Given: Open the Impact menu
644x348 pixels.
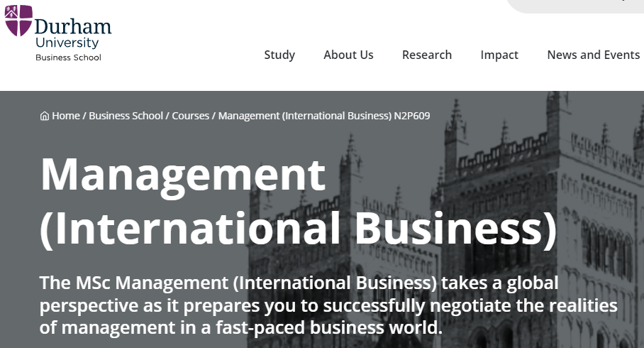Looking at the screenshot, I should click(499, 55).
